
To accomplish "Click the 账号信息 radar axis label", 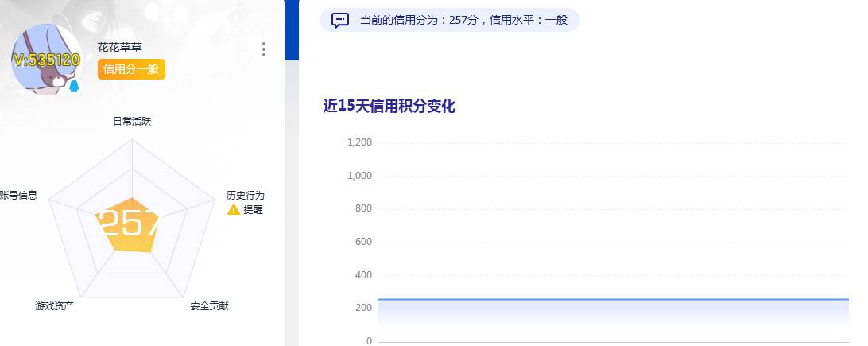I will pyautogui.click(x=18, y=195).
